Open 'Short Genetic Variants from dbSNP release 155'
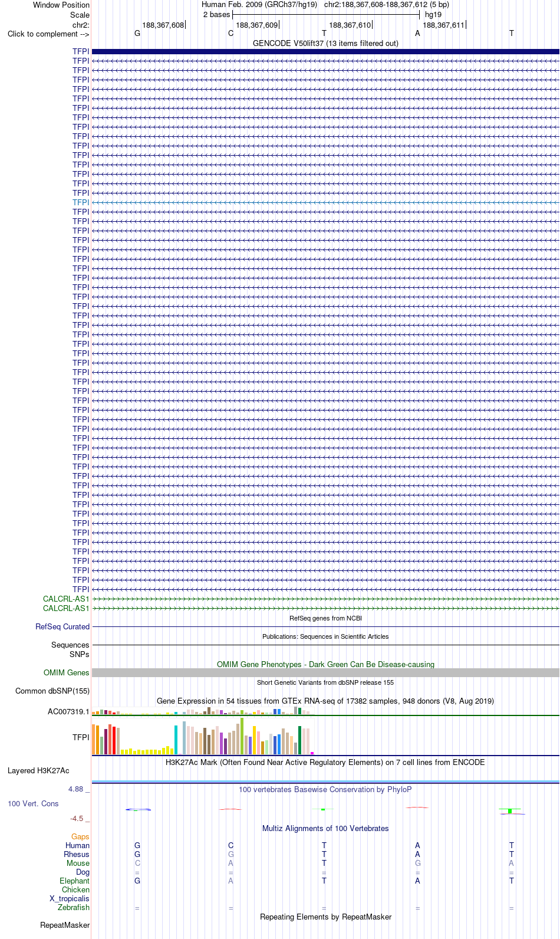 click(x=325, y=682)
